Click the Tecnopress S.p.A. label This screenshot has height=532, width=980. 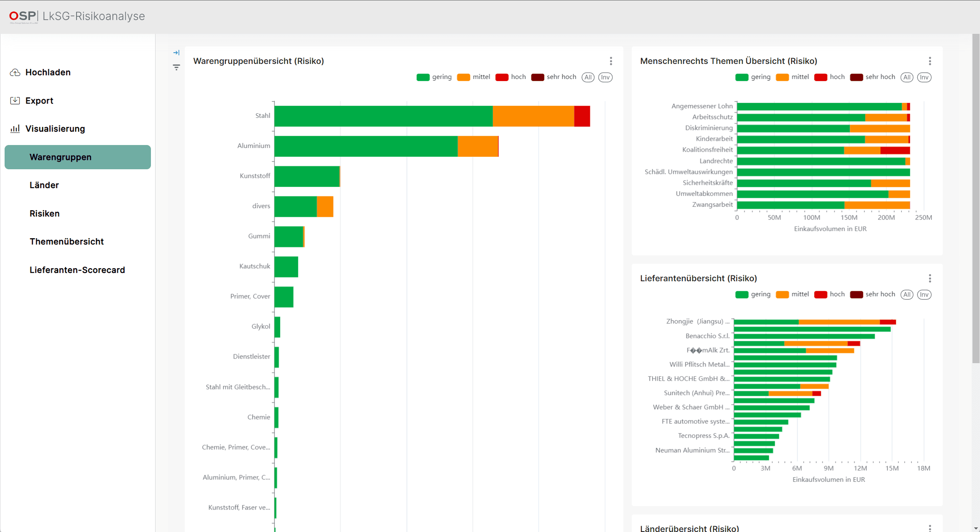(704, 435)
